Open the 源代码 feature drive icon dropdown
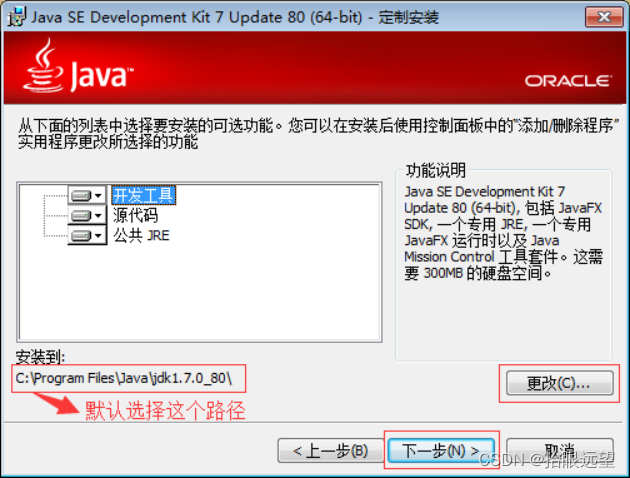630x478 pixels. [87, 216]
